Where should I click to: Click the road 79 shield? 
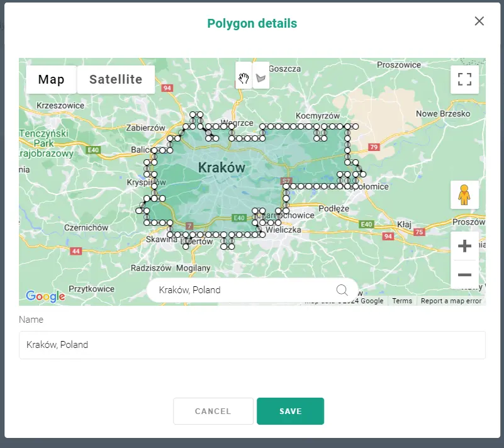pyautogui.click(x=374, y=147)
